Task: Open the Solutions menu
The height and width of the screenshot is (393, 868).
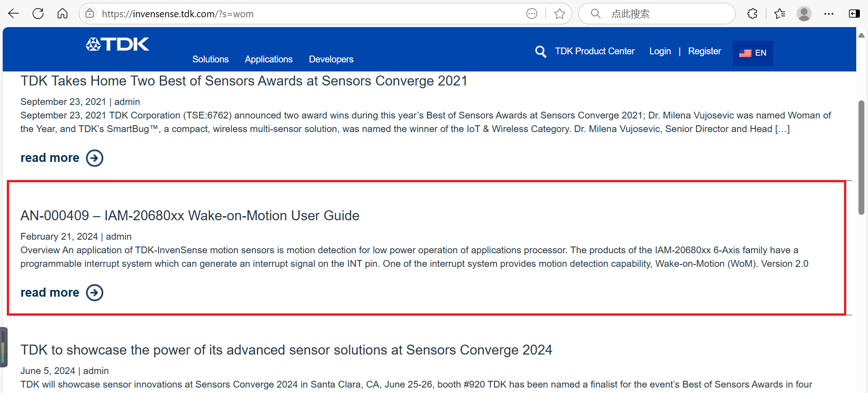Action: tap(211, 59)
